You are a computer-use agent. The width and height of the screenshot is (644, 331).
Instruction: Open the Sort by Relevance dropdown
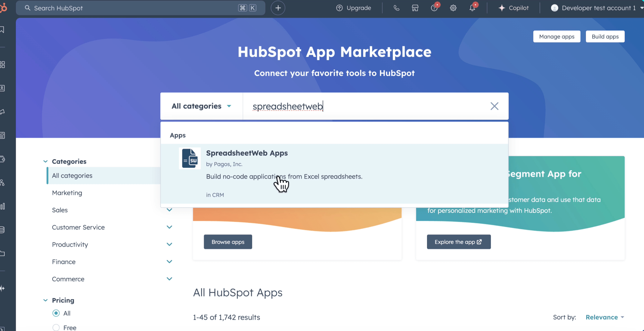[605, 317]
